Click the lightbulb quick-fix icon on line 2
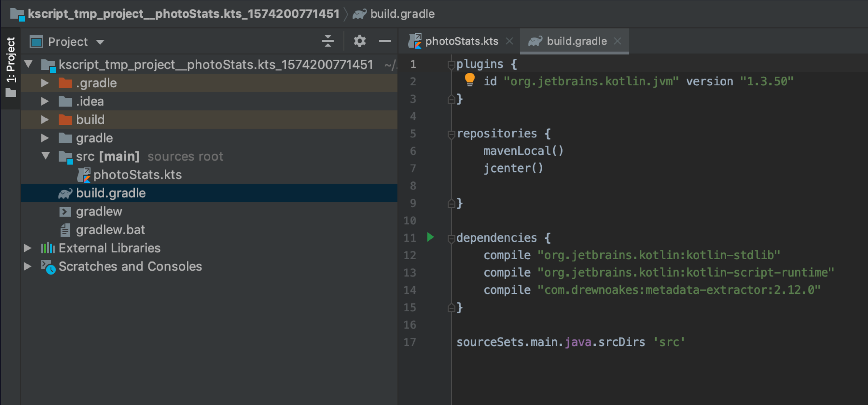The height and width of the screenshot is (405, 868). [469, 80]
